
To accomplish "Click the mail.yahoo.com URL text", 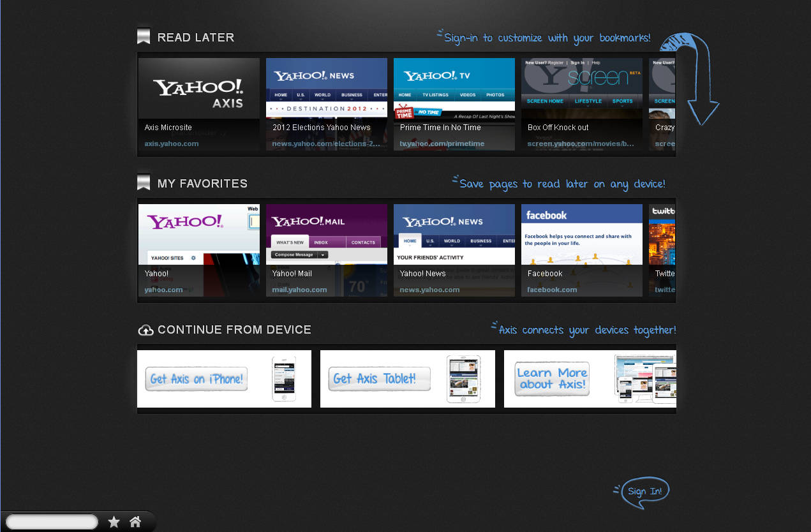I will click(x=299, y=290).
